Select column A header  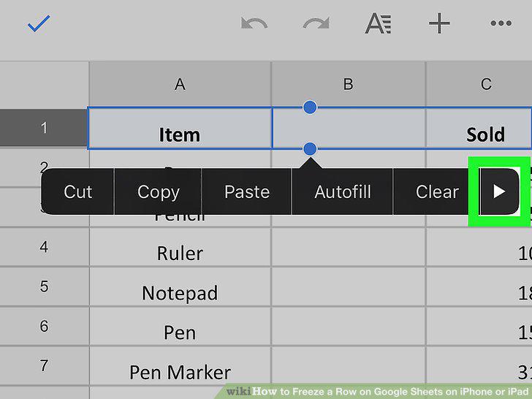[x=180, y=84]
